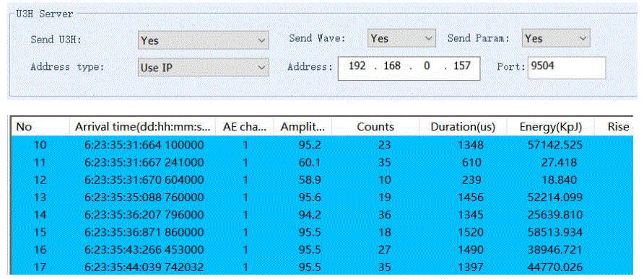Click the first IP octet 192

click(x=357, y=66)
